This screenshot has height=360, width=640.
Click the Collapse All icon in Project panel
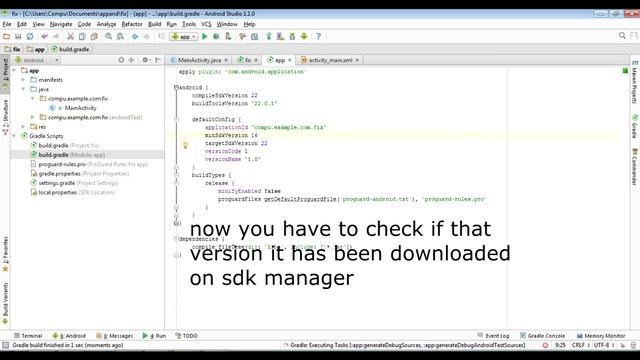pyautogui.click(x=131, y=60)
